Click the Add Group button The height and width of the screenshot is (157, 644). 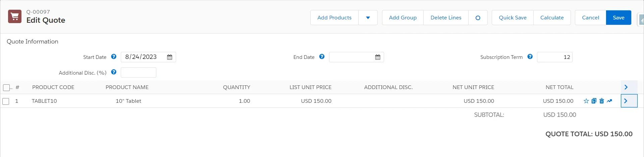click(402, 18)
